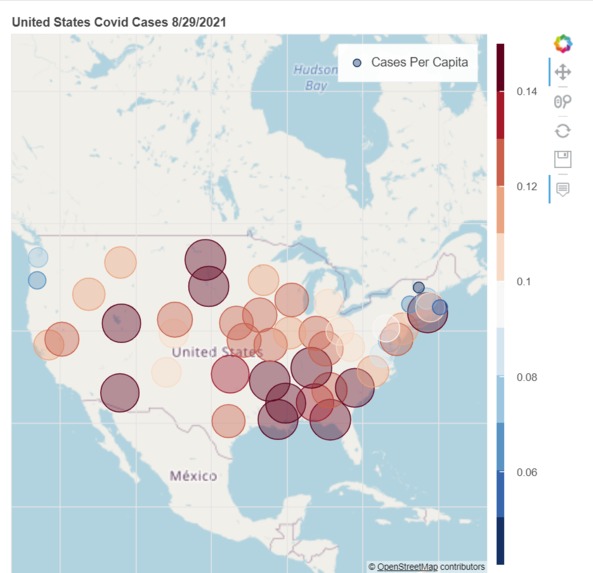The width and height of the screenshot is (593, 573).
Task: Select the peach Idaho circle
Action: click(x=88, y=294)
